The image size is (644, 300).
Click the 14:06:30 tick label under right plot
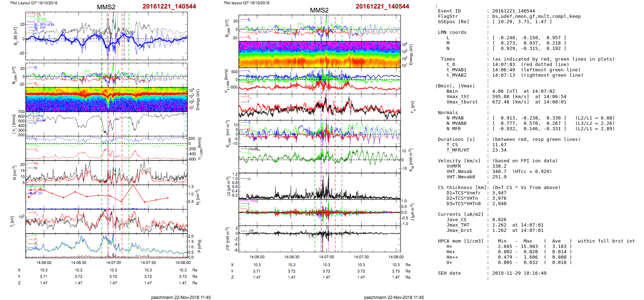[292, 257]
